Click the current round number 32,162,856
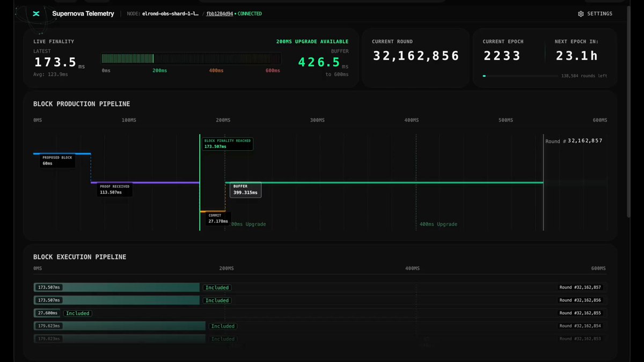The height and width of the screenshot is (362, 644). [416, 56]
